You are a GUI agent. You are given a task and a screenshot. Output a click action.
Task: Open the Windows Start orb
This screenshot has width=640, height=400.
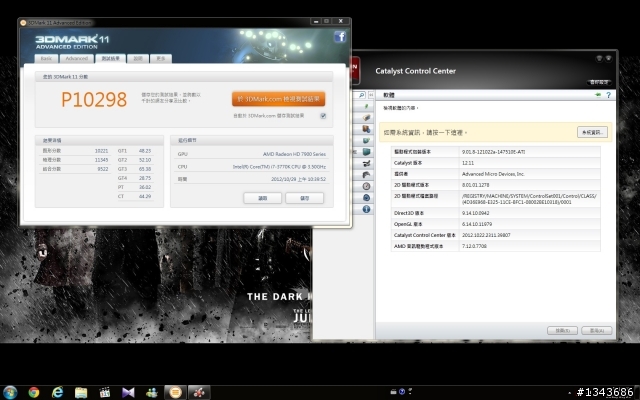[10, 392]
